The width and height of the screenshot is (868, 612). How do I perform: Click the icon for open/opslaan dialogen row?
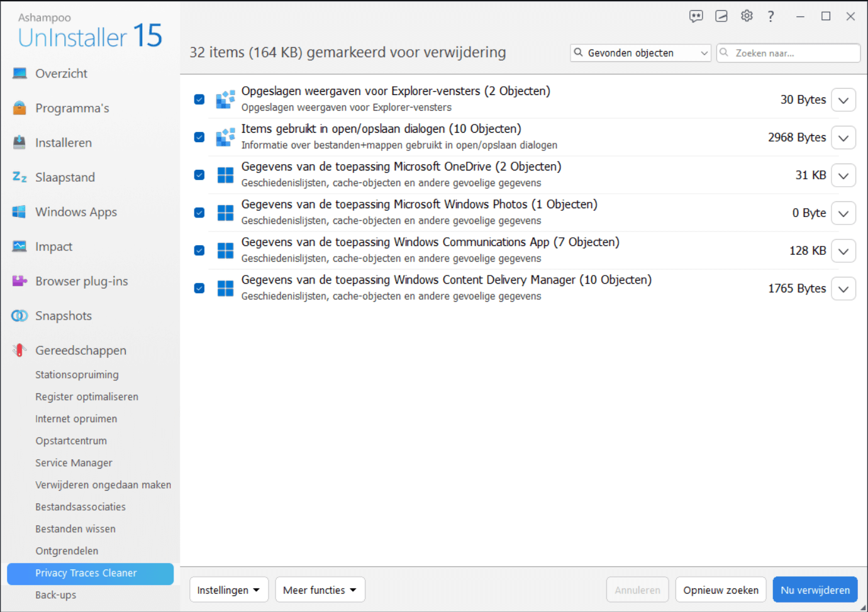[x=225, y=137]
